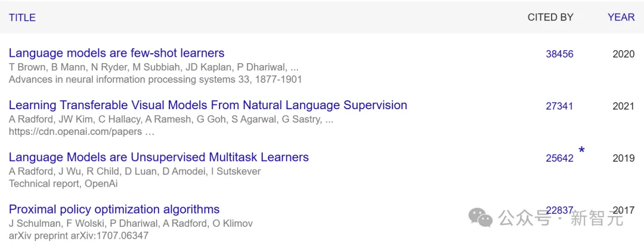The image size is (644, 244).
Task: Click the year 2019 entry
Action: point(623,158)
